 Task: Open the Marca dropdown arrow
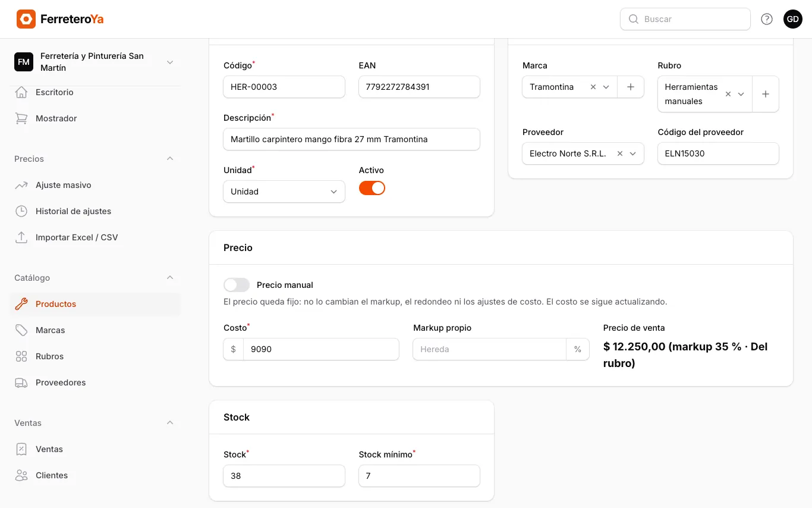[606, 87]
